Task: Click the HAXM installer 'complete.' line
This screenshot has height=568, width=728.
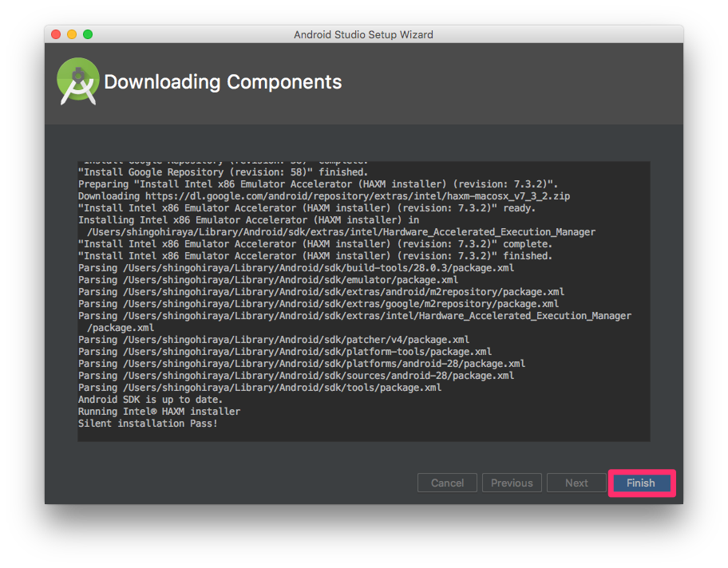Action: (x=315, y=244)
